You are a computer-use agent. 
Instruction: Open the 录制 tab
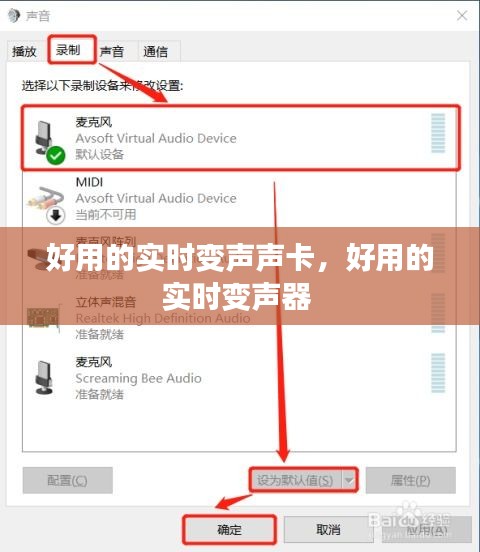click(x=68, y=50)
